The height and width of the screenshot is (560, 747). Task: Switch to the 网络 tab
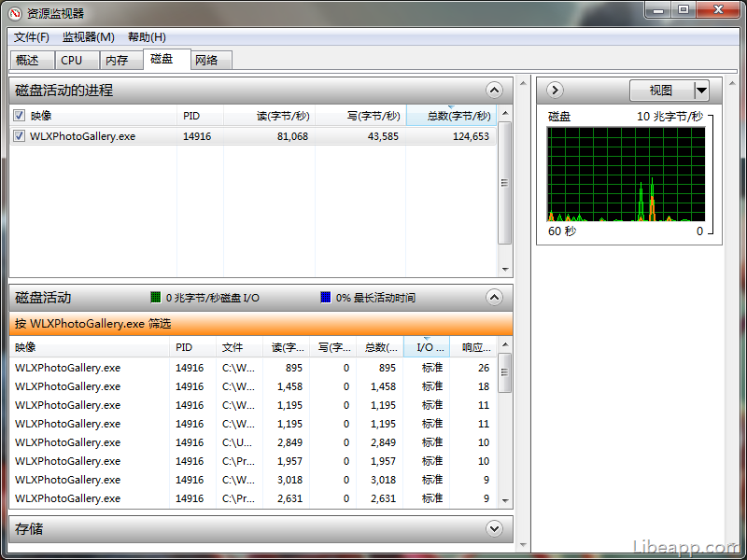pyautogui.click(x=212, y=61)
